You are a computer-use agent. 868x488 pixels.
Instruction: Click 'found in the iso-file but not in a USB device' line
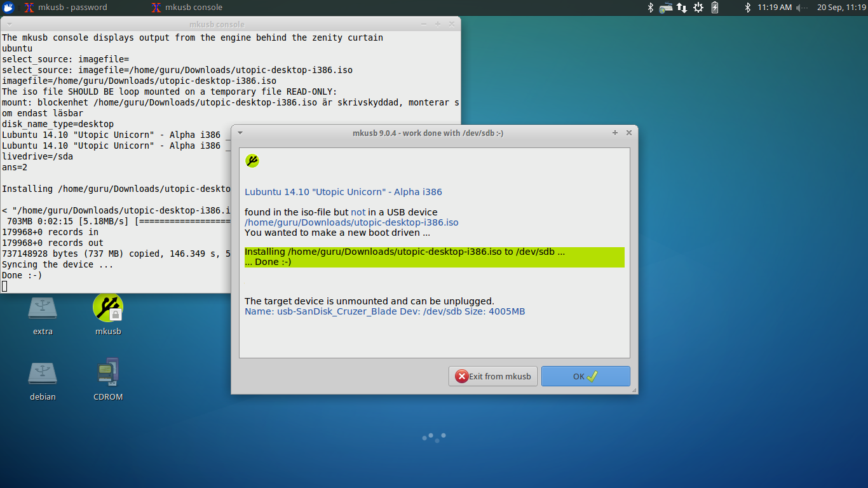tap(341, 212)
